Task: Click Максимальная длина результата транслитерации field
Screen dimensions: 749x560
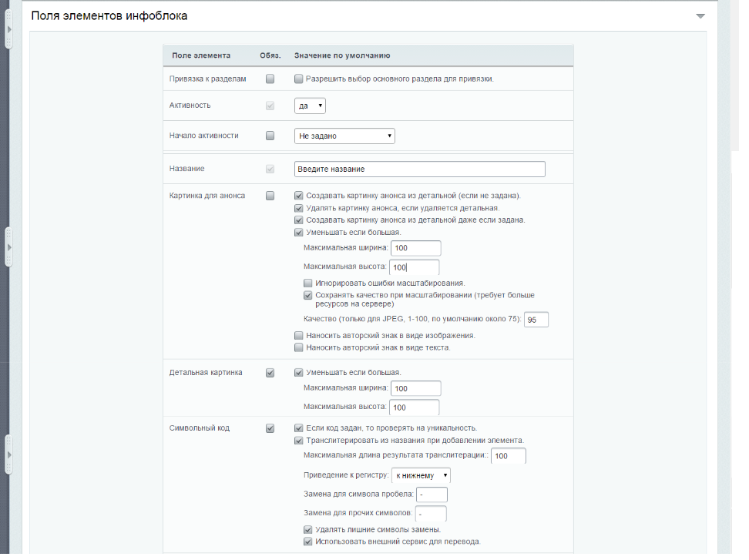Action: coord(509,456)
